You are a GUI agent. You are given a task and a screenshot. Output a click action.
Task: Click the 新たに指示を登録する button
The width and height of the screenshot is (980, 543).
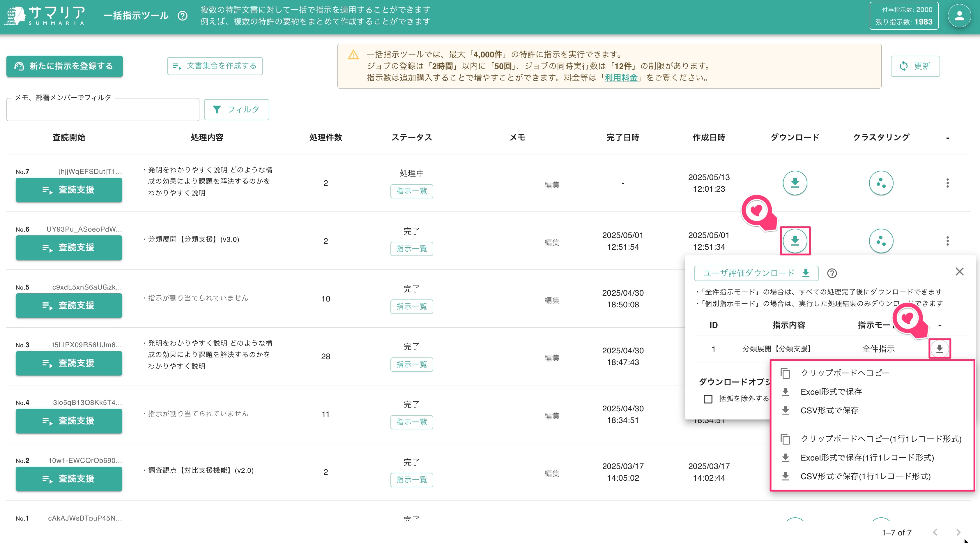coord(64,66)
